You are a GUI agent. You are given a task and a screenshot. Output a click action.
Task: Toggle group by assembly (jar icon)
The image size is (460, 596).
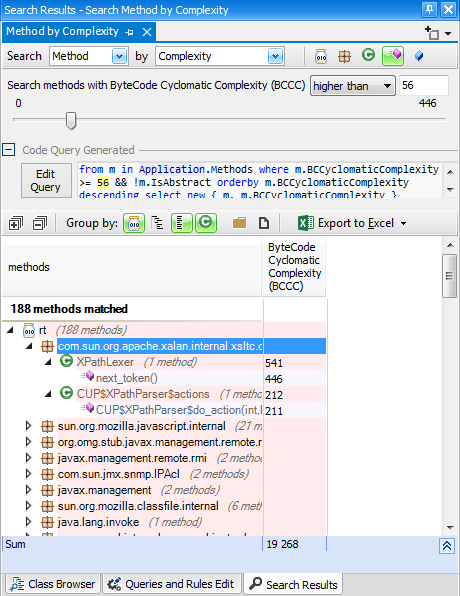[x=134, y=223]
